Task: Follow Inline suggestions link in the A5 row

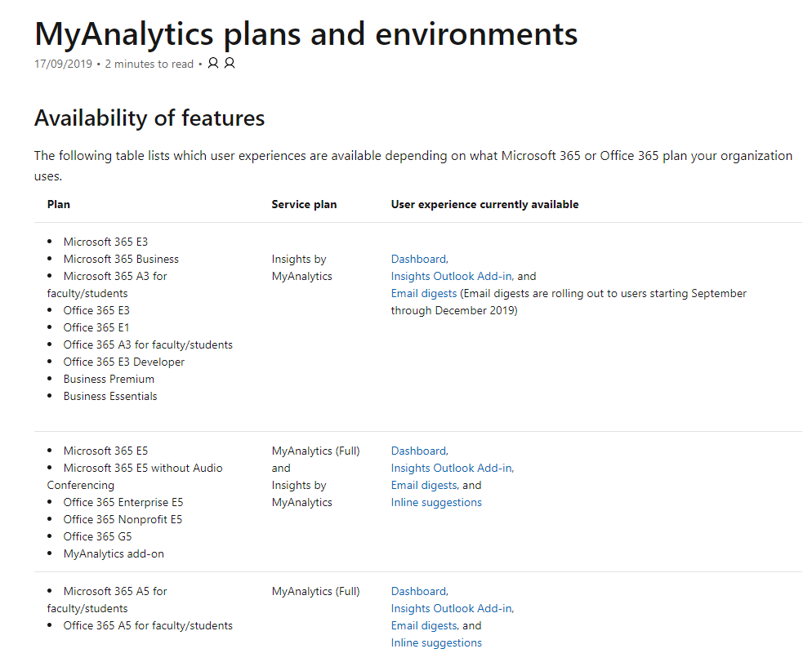Action: point(436,642)
